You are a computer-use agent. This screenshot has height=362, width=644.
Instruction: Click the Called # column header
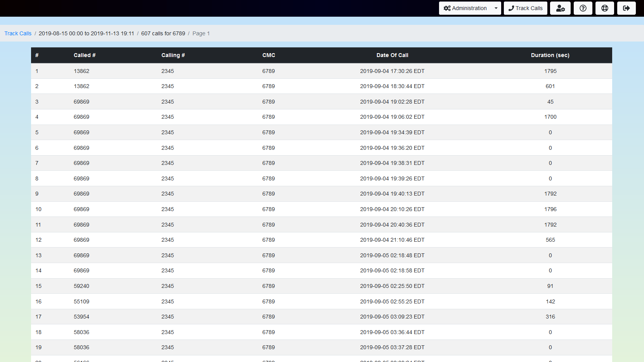click(85, 55)
